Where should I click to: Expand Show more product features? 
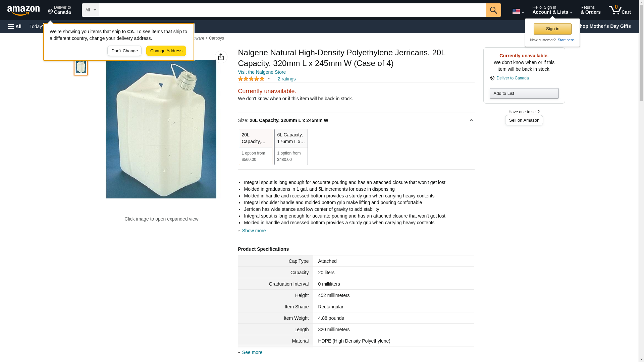click(254, 231)
